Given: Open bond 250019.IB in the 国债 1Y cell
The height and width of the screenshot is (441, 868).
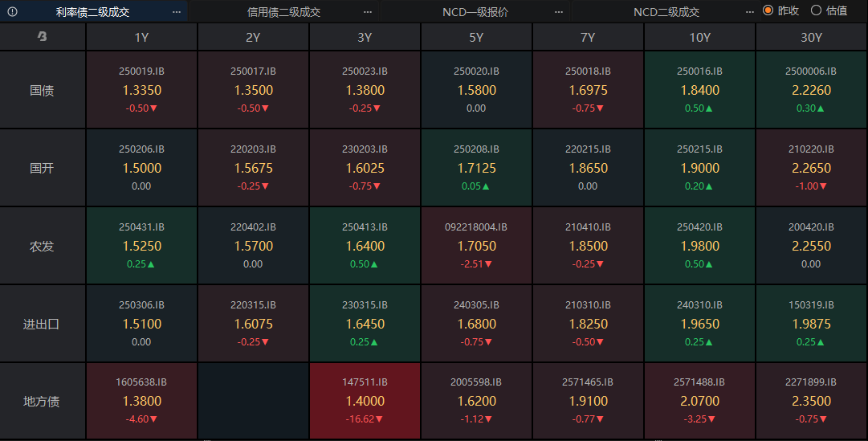Looking at the screenshot, I should click(x=141, y=89).
